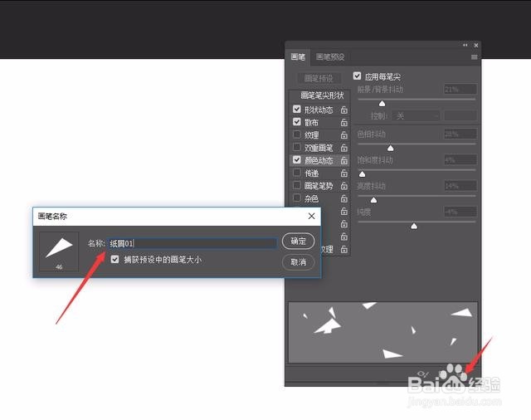This screenshot has height=420, width=531.
Task: Click the 画笔预设 button in the panel
Action: click(x=319, y=79)
